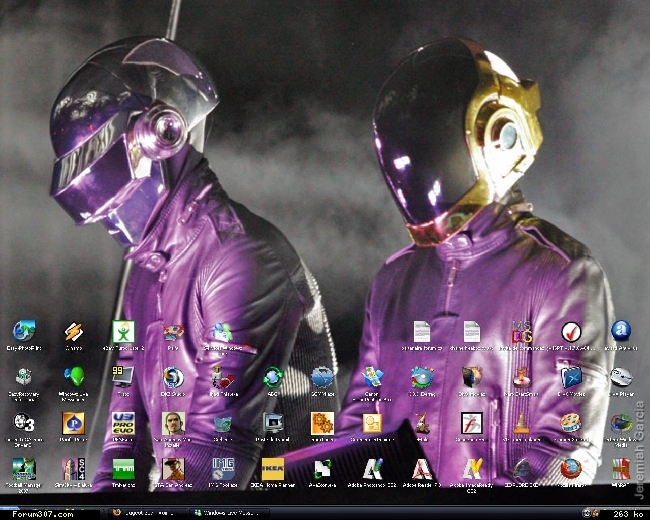Image resolution: width=650 pixels, height=520 pixels.
Task: Open IKEA Home Planner shortcut
Action: click(273, 469)
